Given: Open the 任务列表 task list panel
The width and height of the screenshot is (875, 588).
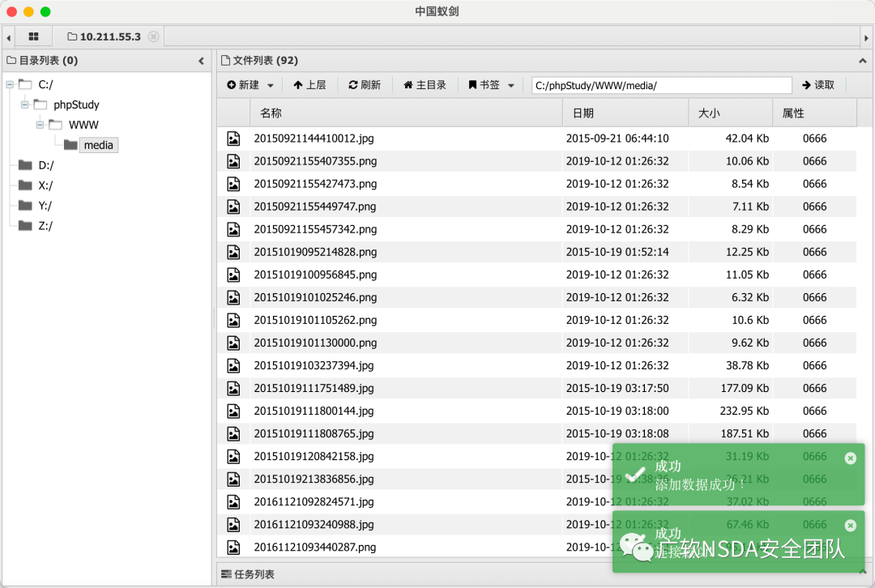Looking at the screenshot, I should click(x=248, y=574).
